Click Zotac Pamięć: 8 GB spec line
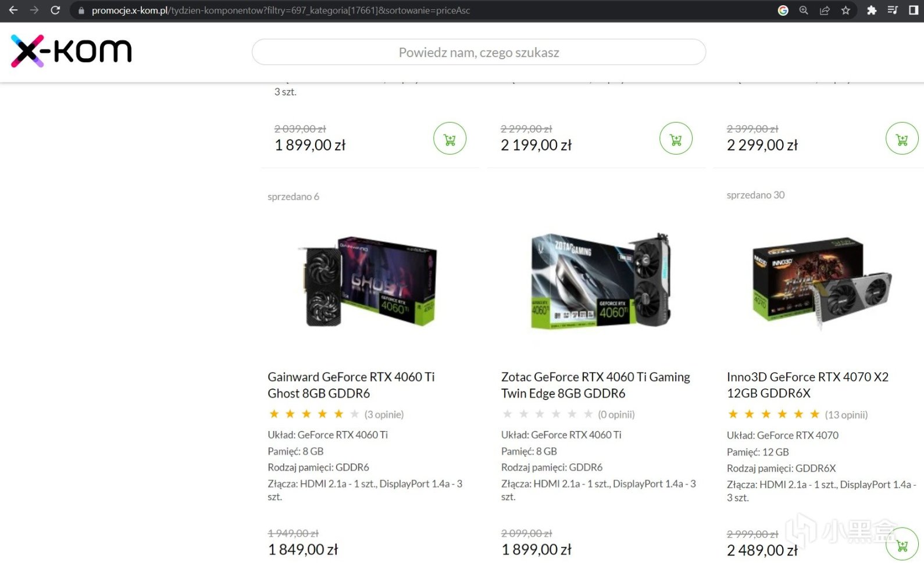The width and height of the screenshot is (924, 563). [529, 451]
